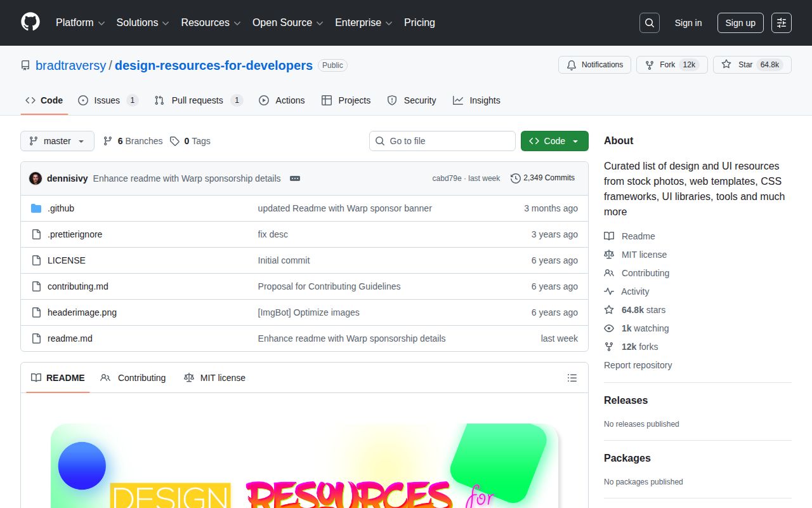Image resolution: width=812 pixels, height=508 pixels.
Task: Click the search magnifier icon
Action: tap(649, 23)
